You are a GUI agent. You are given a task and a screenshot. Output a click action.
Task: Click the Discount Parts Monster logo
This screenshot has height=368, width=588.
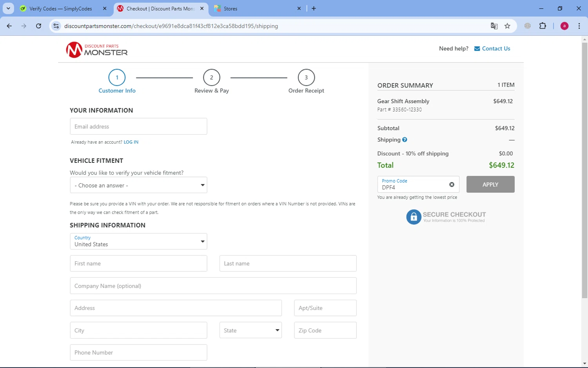(97, 50)
